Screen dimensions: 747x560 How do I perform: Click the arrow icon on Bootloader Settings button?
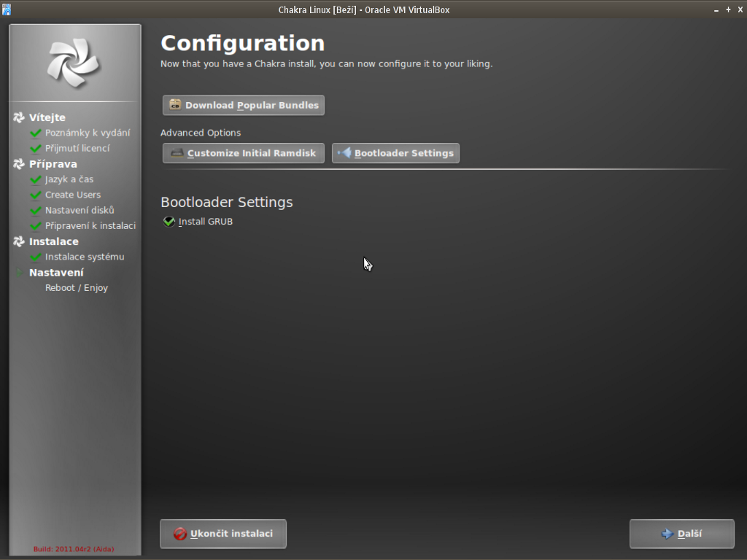[x=344, y=152]
